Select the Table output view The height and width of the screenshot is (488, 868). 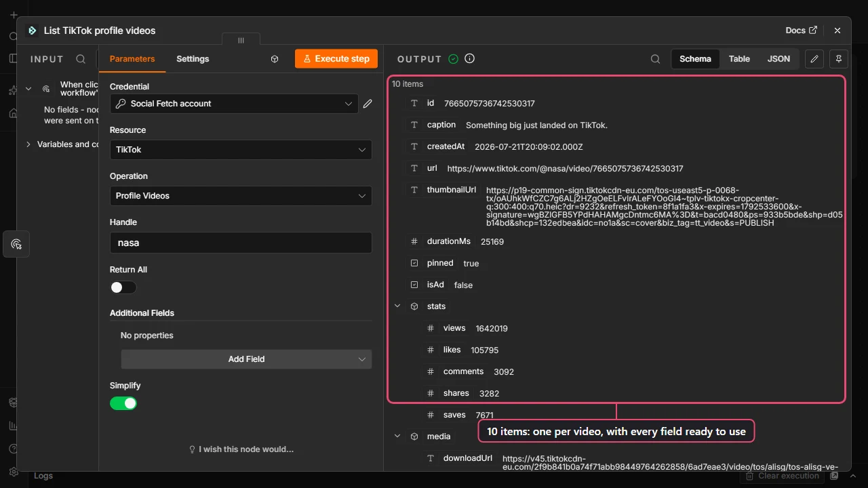tap(739, 59)
